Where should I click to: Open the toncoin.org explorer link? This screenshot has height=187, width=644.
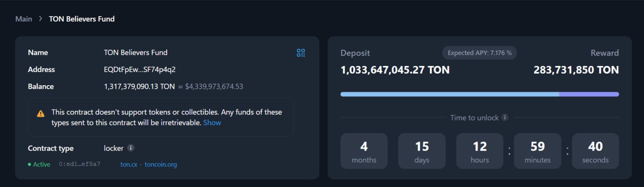160,164
